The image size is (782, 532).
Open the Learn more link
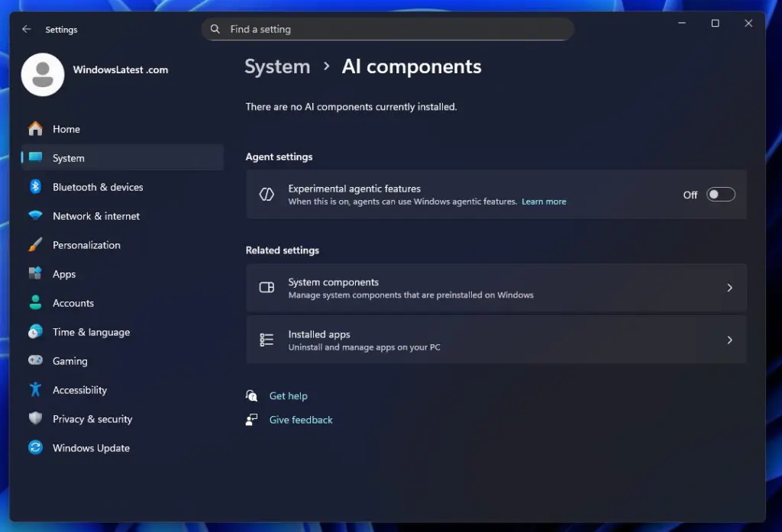pyautogui.click(x=544, y=202)
